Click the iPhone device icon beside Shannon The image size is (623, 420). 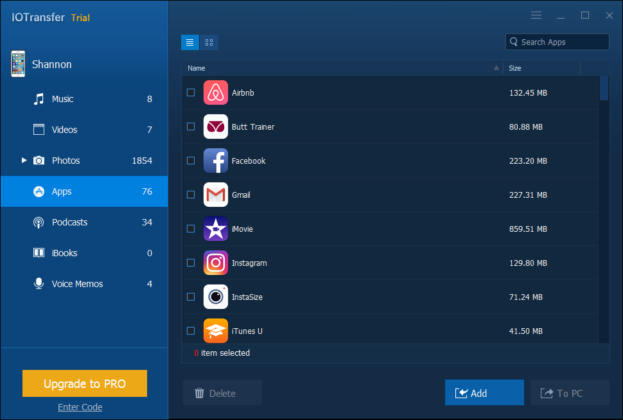[x=18, y=64]
